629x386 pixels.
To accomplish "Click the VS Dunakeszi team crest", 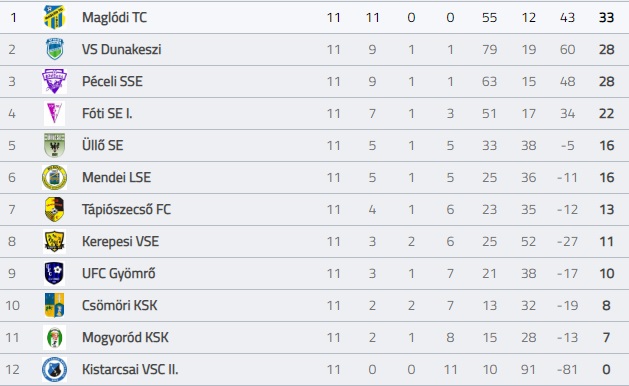I will pyautogui.click(x=54, y=49).
